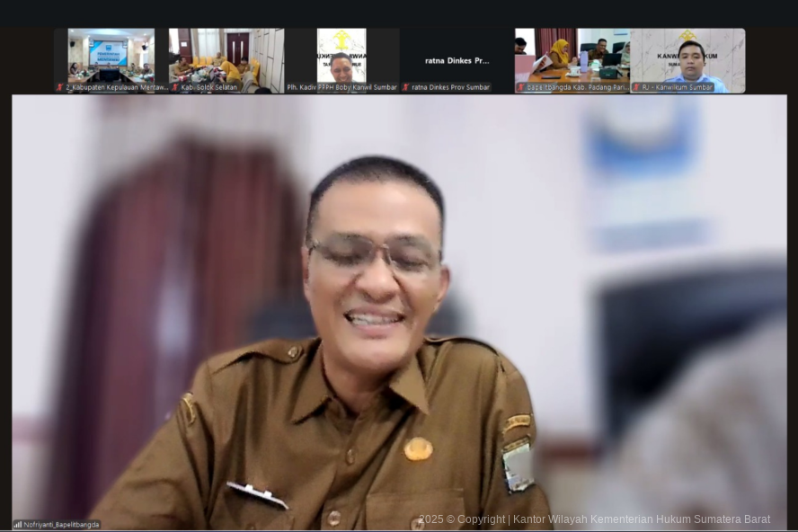Select Bapelitbangda Kab. Padang Pariaman video thumbnail

coord(572,56)
